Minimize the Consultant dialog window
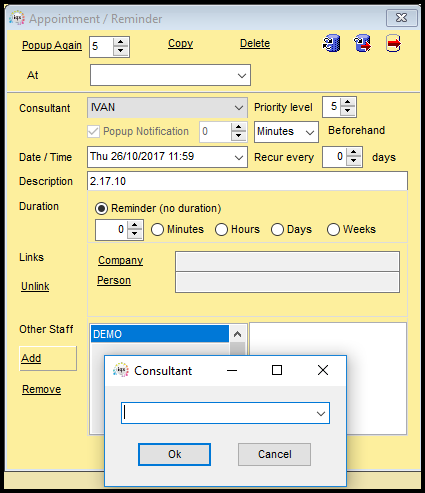 pyautogui.click(x=232, y=370)
